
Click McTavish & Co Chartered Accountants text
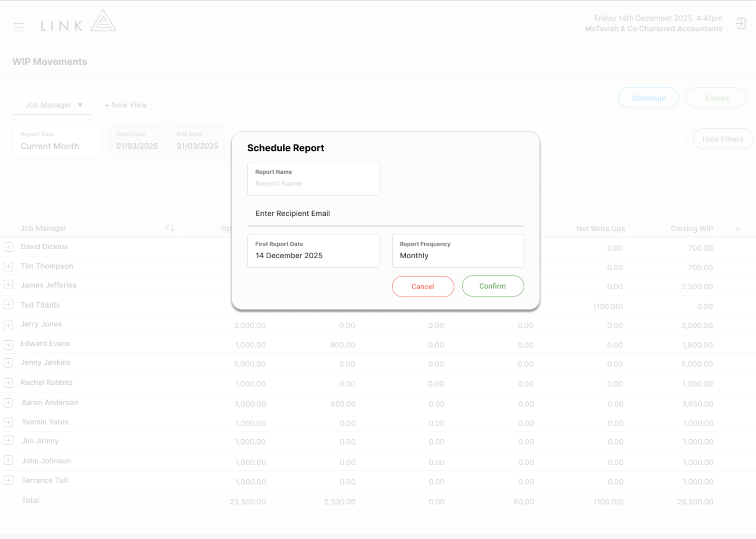(x=653, y=29)
